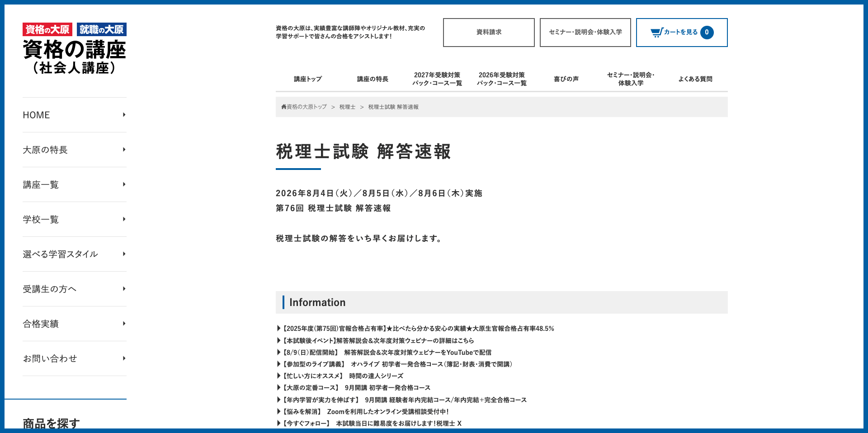Click the 第76回 税理士試験 解答速報 text
The image size is (868, 433).
[x=333, y=208]
